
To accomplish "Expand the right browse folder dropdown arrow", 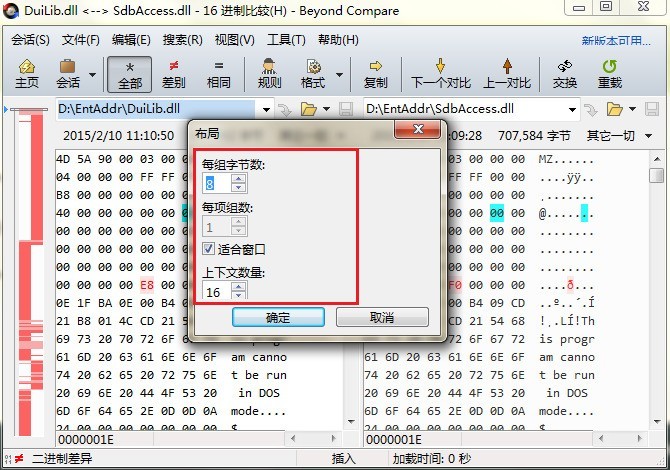I will tap(632, 109).
